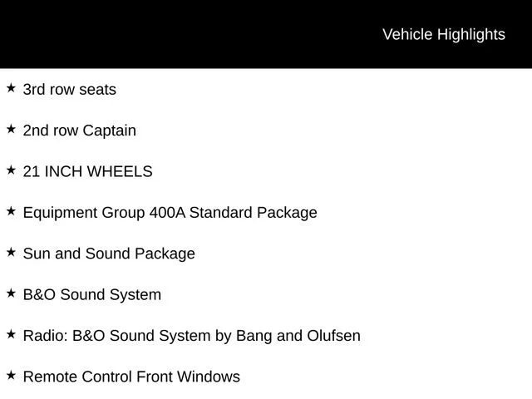Select Radio: B&O Sound System by Bang and Olufsen

pyautogui.click(x=192, y=336)
